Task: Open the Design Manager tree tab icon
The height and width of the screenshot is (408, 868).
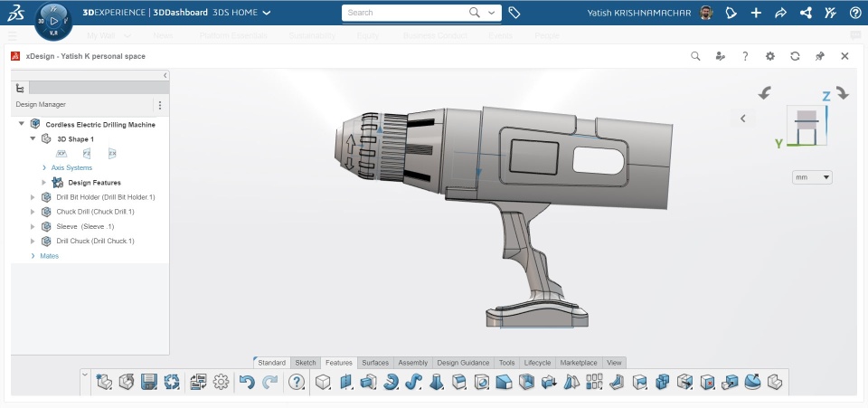Action: click(x=20, y=88)
